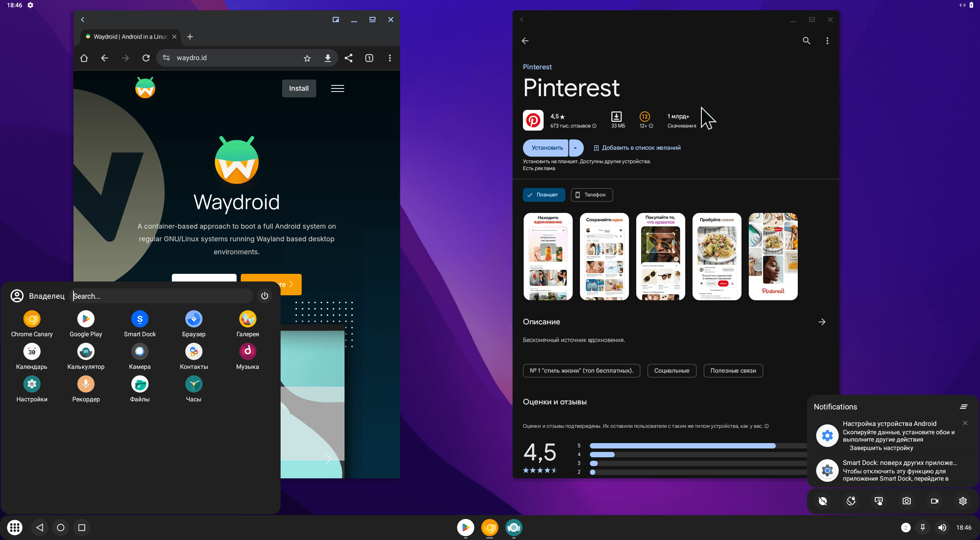Screen dimensions: 980x540
Task: Select the Планшет filter chip
Action: coord(544,195)
